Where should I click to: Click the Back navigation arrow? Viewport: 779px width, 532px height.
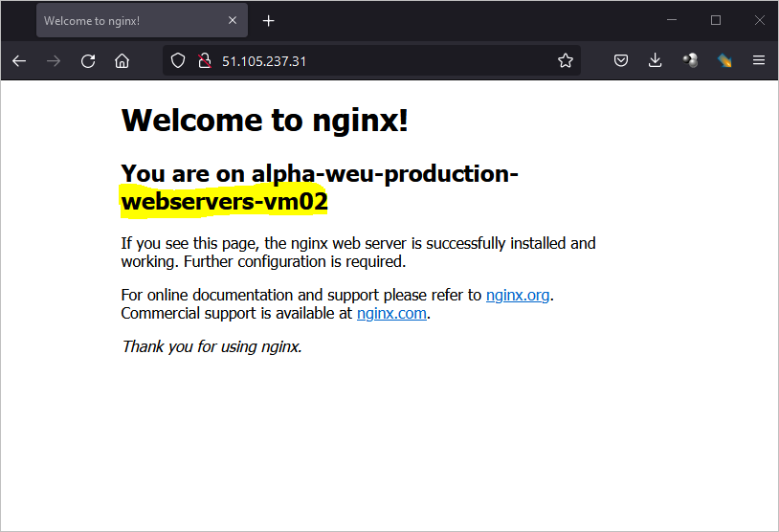pos(19,61)
